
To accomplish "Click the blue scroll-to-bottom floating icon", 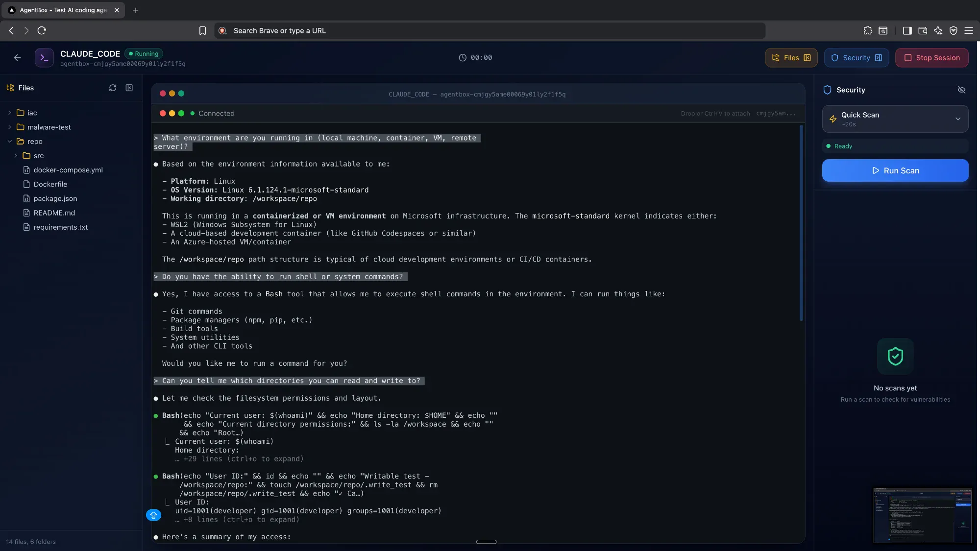I will 153,515.
